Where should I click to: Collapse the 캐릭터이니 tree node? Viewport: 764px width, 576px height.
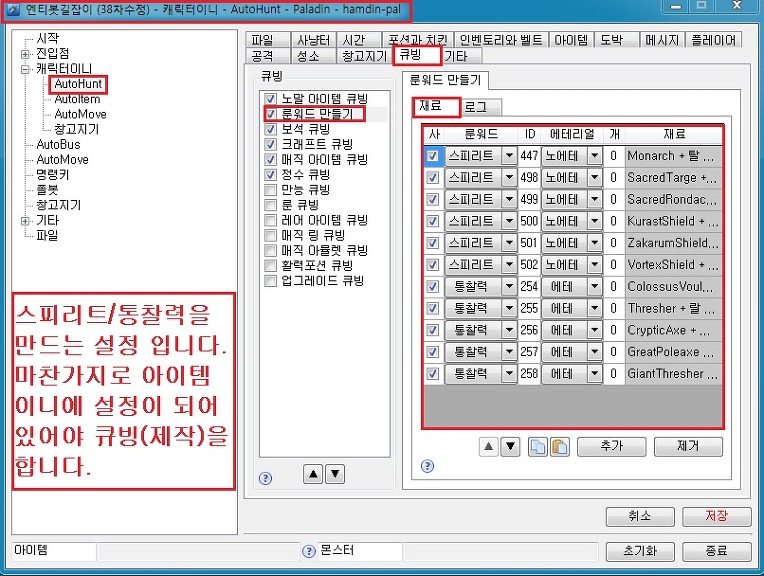point(25,69)
